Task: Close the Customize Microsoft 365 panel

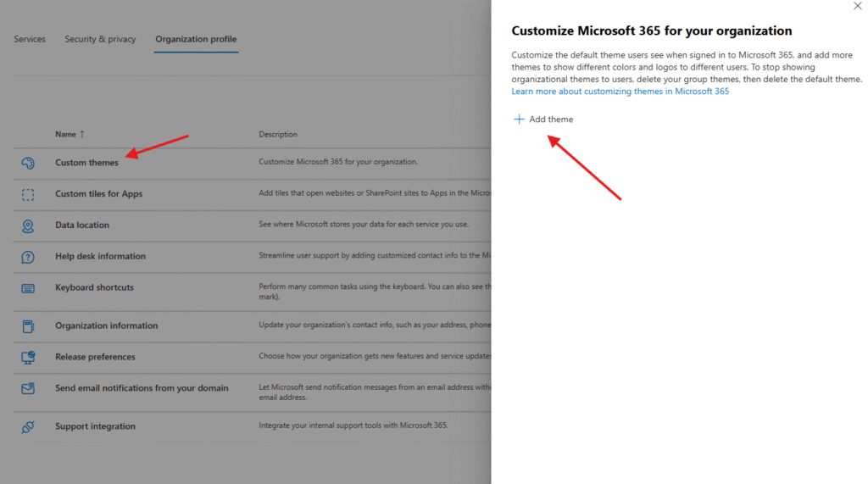Action: click(856, 6)
